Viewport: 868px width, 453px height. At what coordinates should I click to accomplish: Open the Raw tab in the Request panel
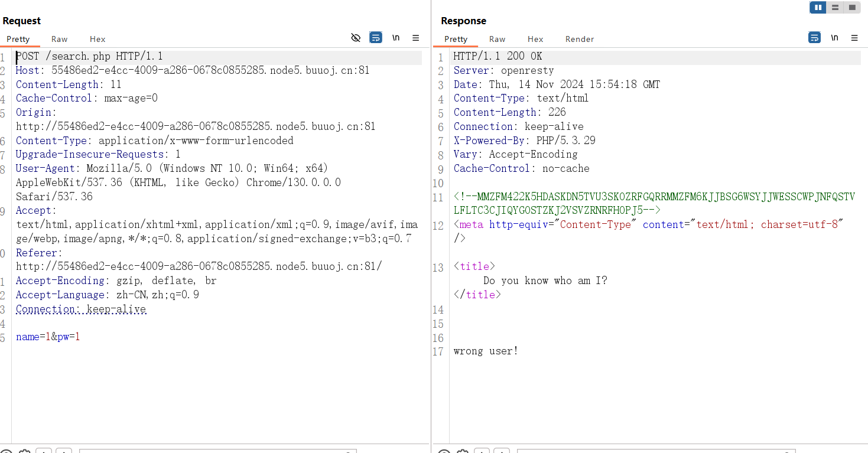click(x=59, y=39)
